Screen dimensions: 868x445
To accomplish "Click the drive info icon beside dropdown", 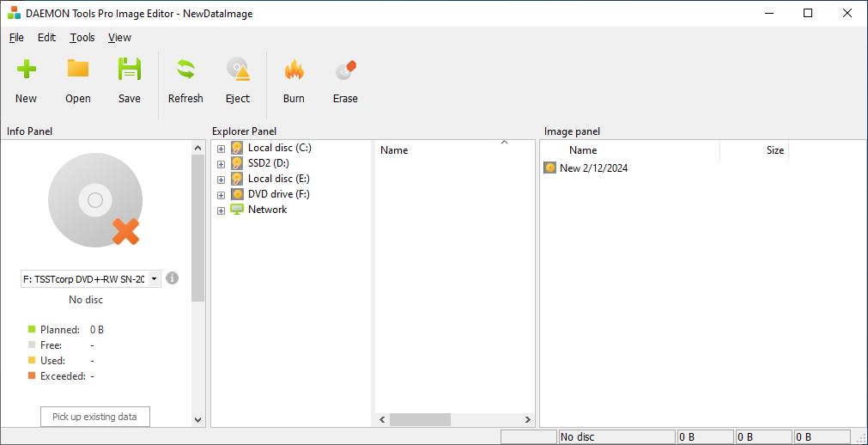I will click(173, 278).
